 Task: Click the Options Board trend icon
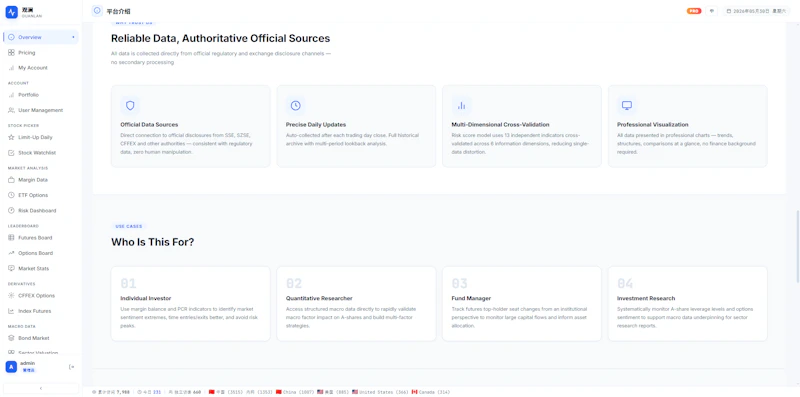[11, 253]
